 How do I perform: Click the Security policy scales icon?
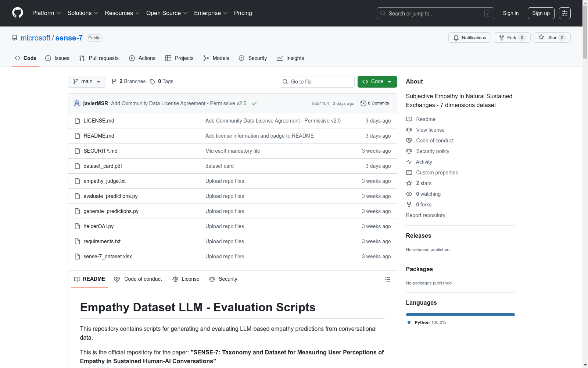click(x=409, y=151)
